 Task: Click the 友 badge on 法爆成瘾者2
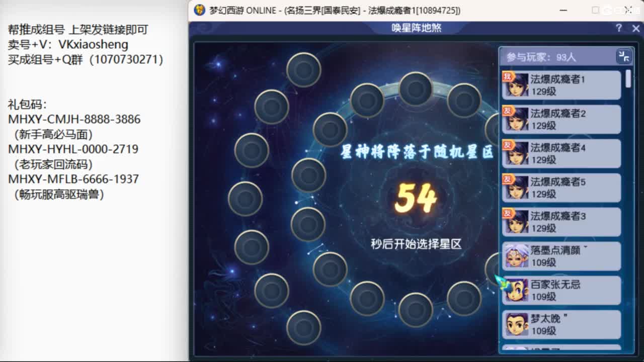(x=508, y=111)
